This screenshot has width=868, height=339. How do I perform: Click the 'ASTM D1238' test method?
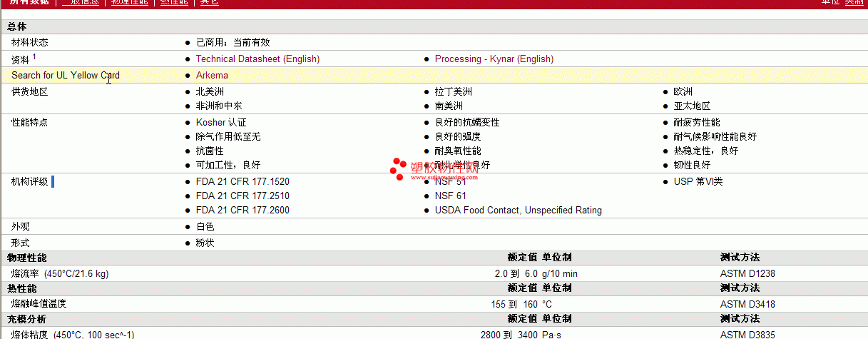point(747,273)
